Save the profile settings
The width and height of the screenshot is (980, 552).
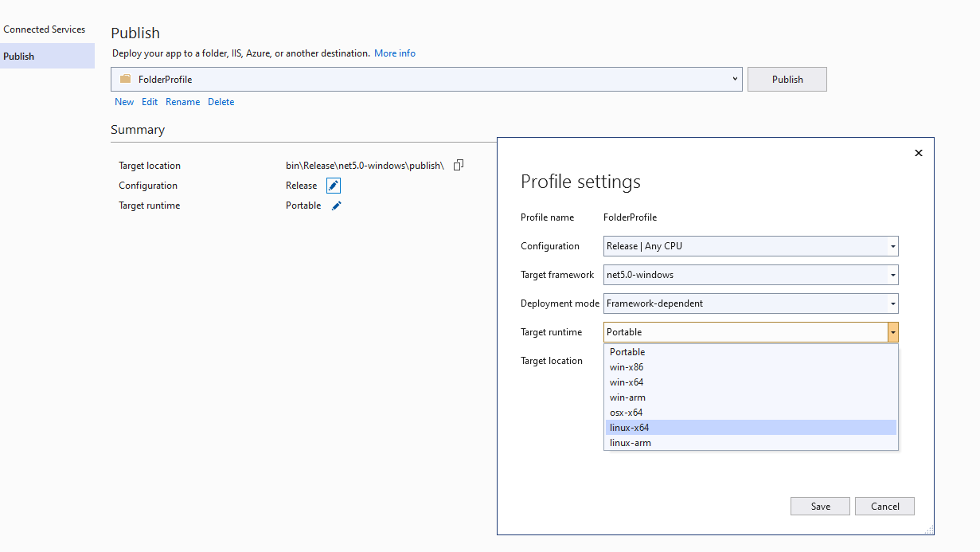click(x=820, y=506)
